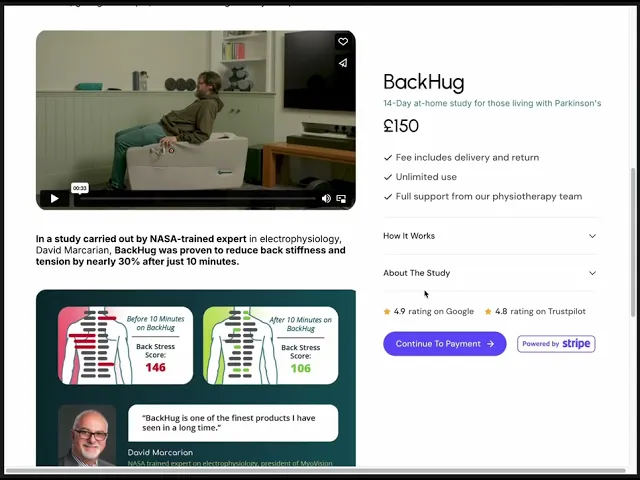640x480 pixels.
Task: Click the Back Stress Score 146 value
Action: 156,367
